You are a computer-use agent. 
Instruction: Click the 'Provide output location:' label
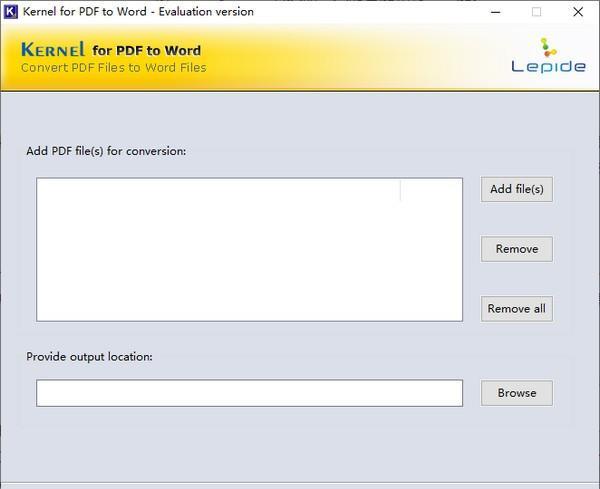pos(89,357)
